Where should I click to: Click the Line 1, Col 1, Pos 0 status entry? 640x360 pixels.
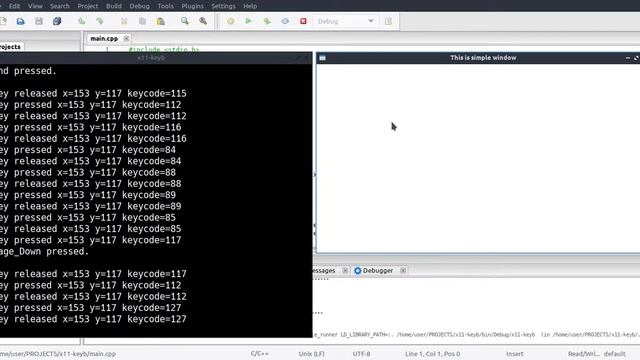433,354
